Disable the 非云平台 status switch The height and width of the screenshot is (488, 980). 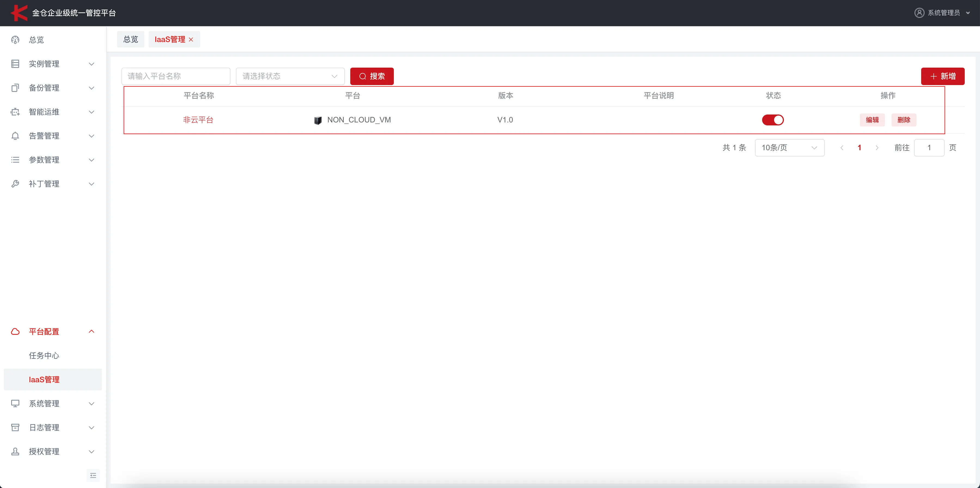tap(773, 120)
